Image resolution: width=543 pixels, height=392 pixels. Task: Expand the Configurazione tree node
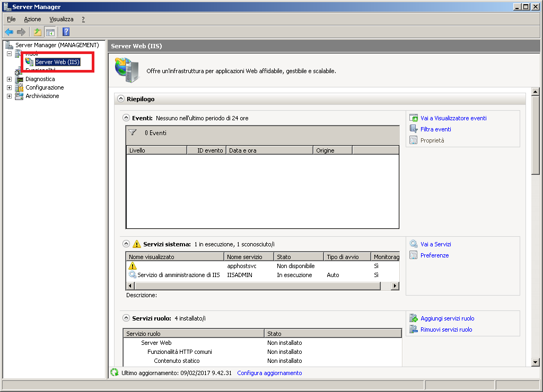coord(10,87)
